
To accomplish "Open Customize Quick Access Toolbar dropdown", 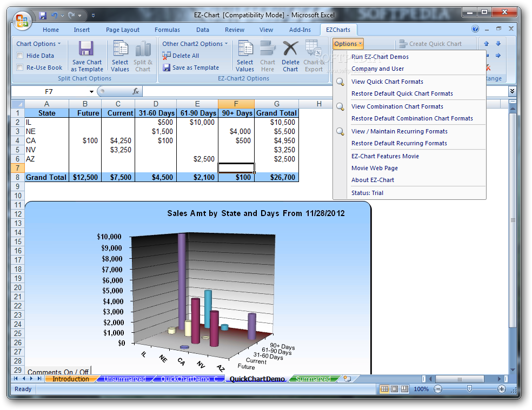I will (93, 16).
